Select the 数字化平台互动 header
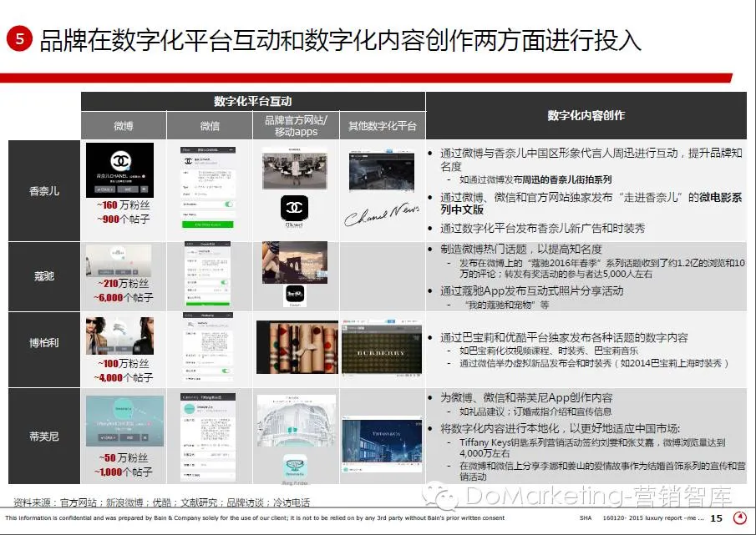This screenshot has height=535, width=756. coord(252,101)
